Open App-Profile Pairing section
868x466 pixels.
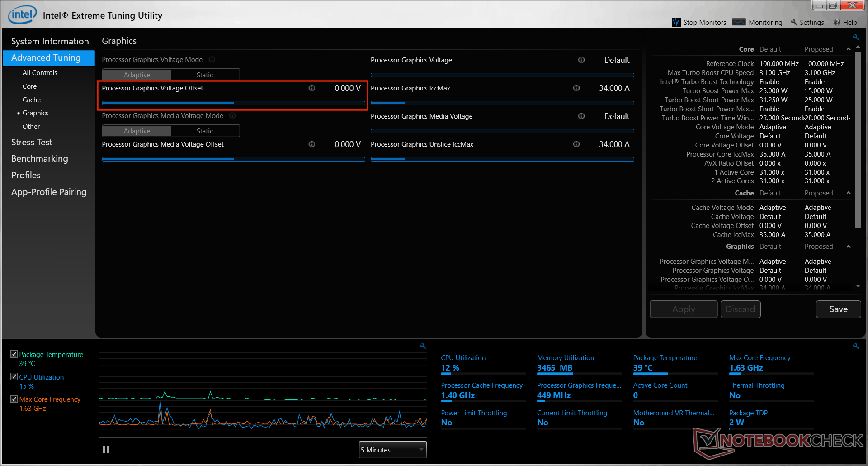click(49, 192)
